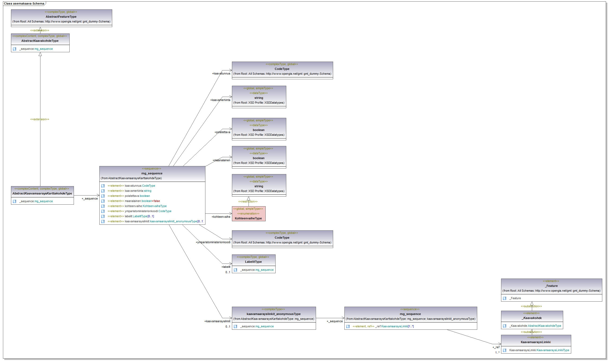Select the LabelitType class header
This screenshot has width=613, height=364.
(x=253, y=262)
